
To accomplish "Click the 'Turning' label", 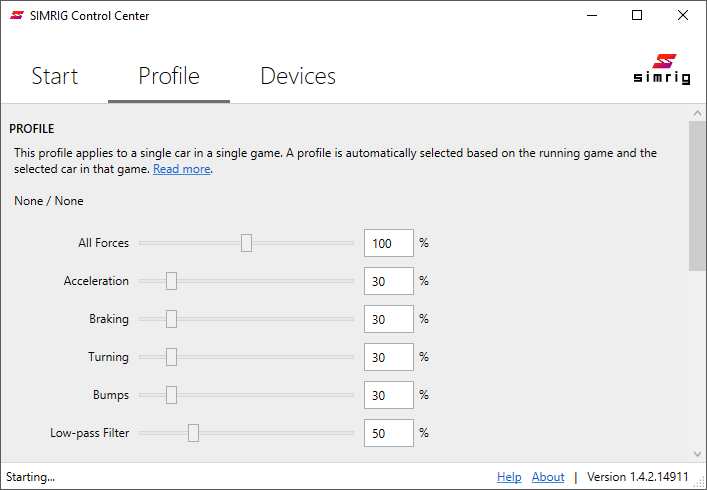I will 108,357.
